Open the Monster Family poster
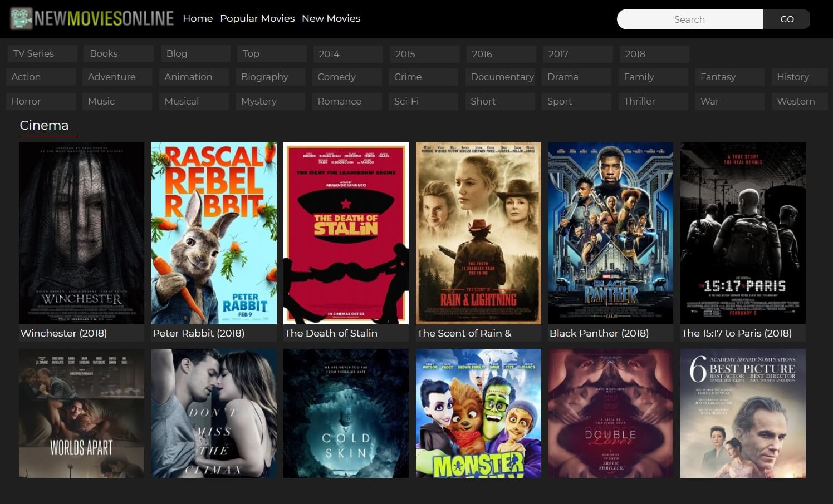 pyautogui.click(x=478, y=413)
